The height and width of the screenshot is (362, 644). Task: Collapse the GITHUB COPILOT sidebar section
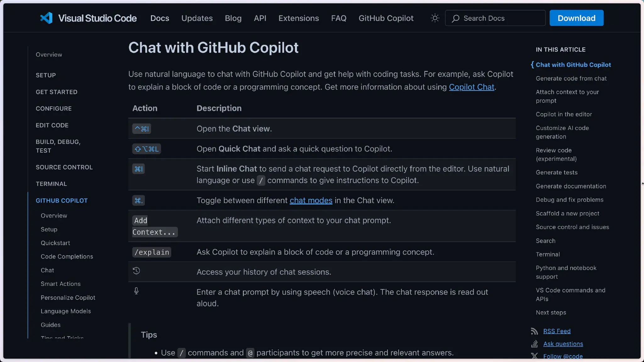tap(62, 200)
